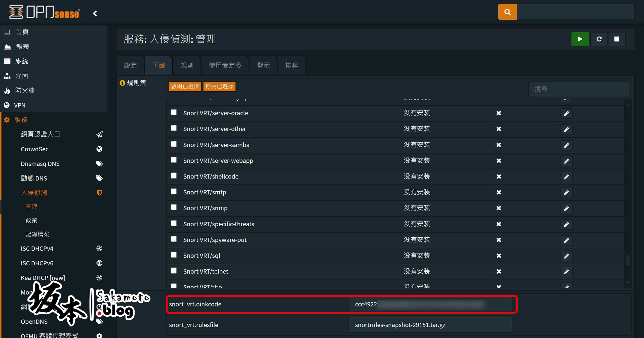Click the intrusion detection shield icon
644x338 pixels.
click(99, 193)
